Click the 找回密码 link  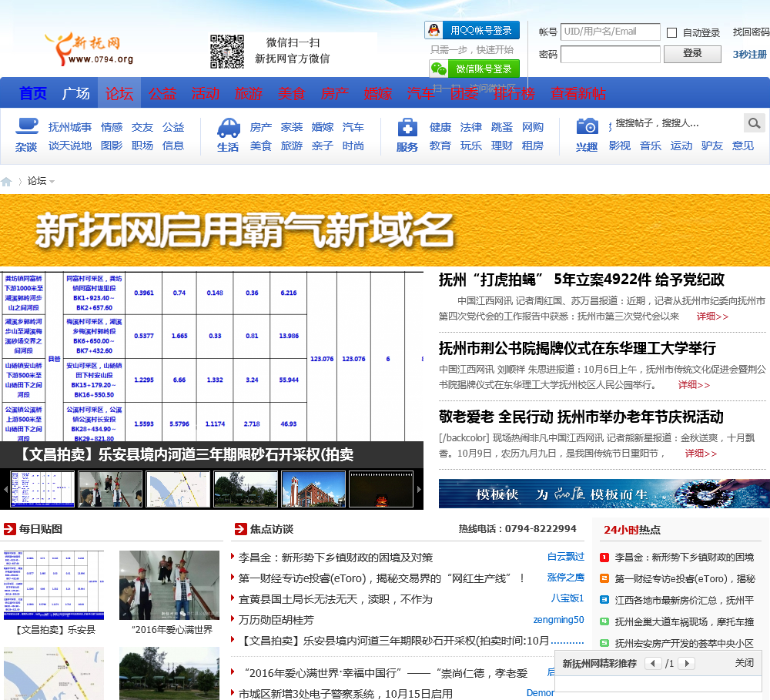point(751,32)
